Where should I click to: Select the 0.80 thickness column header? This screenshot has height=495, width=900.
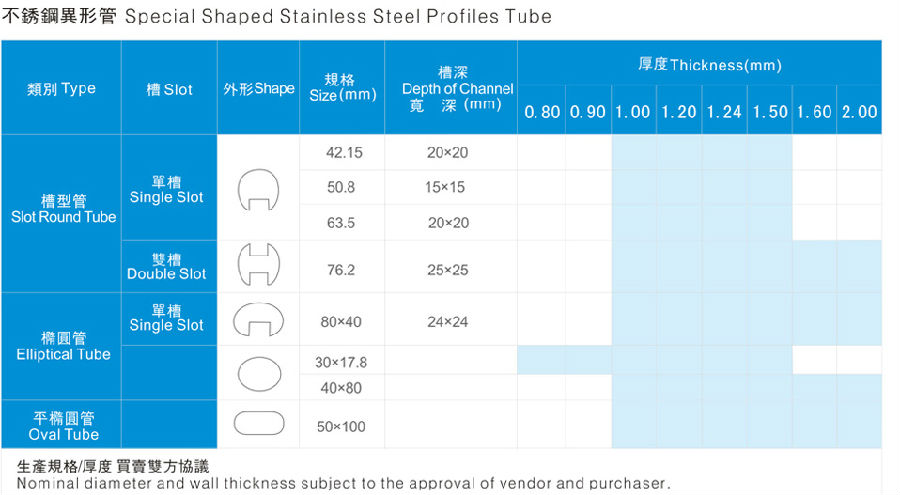click(x=542, y=112)
